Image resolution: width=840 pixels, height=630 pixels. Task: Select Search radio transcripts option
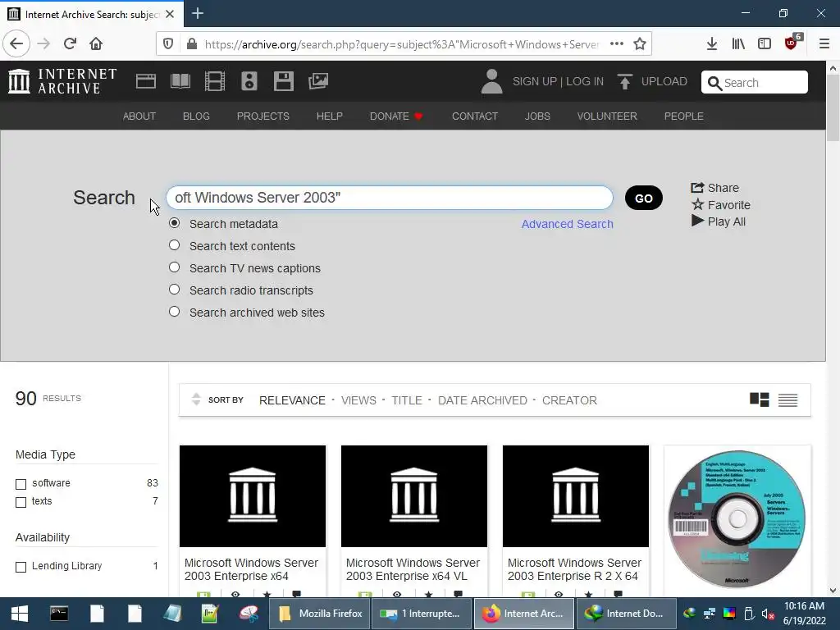click(174, 290)
